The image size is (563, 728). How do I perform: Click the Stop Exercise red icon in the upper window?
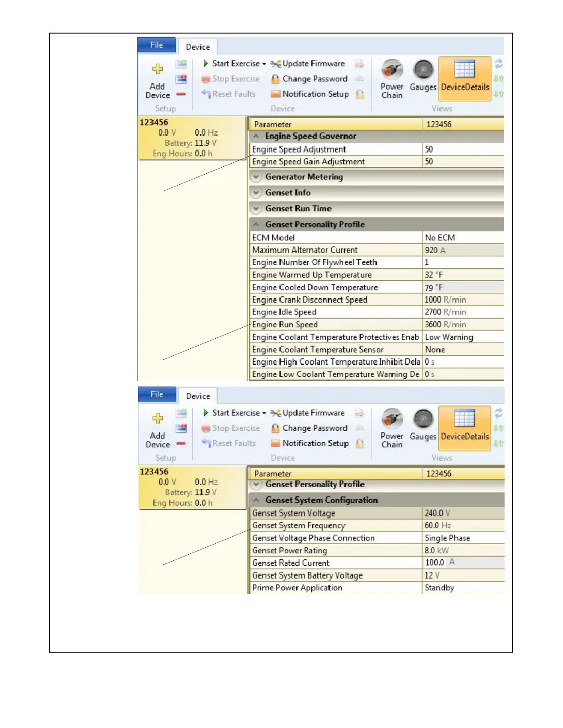tap(206, 80)
